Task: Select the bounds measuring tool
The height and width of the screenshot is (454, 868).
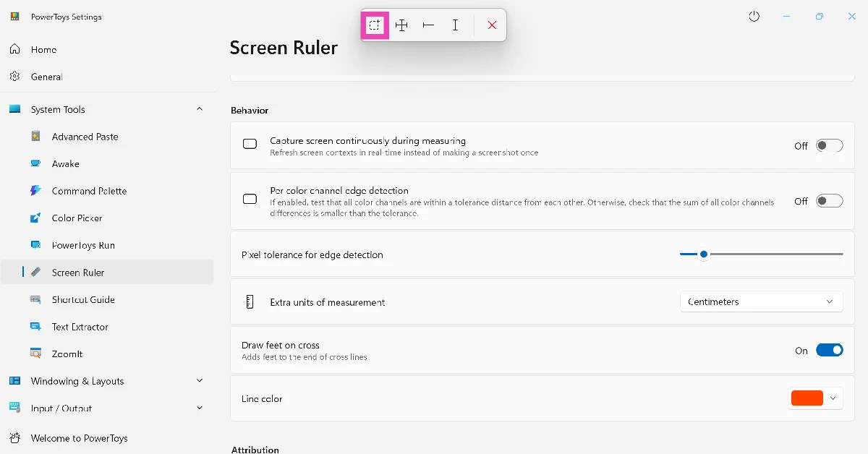Action: point(375,25)
